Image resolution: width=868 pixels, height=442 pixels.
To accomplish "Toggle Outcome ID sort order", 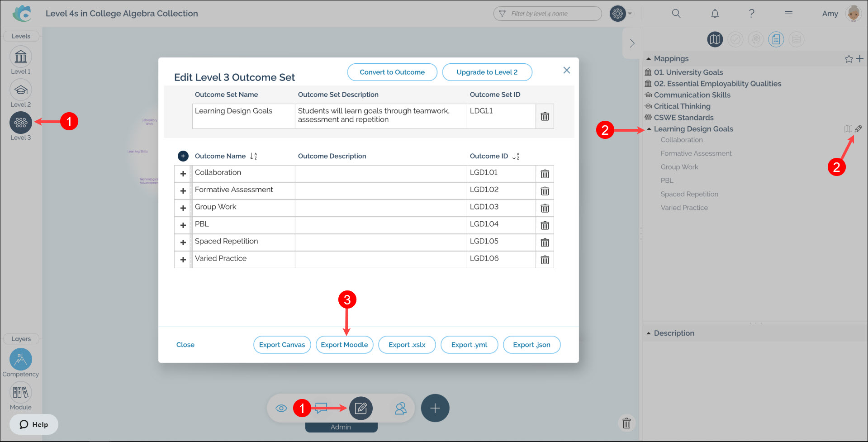I will (516, 156).
